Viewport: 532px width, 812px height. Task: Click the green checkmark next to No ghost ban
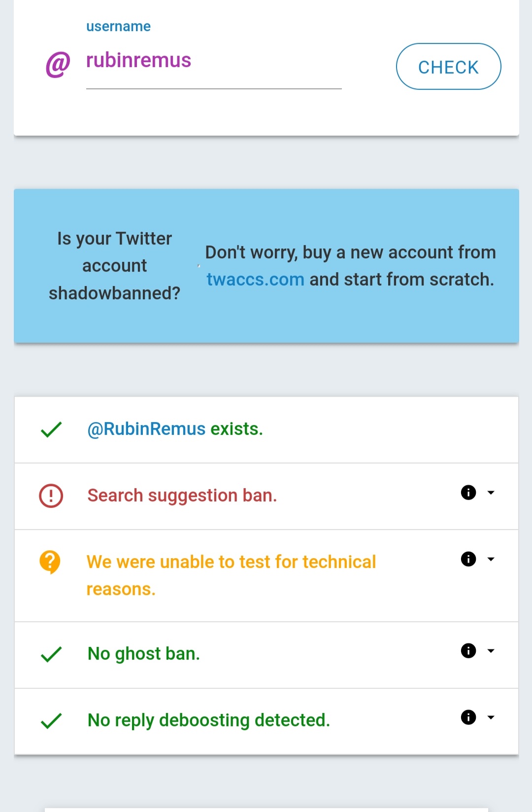[51, 654]
